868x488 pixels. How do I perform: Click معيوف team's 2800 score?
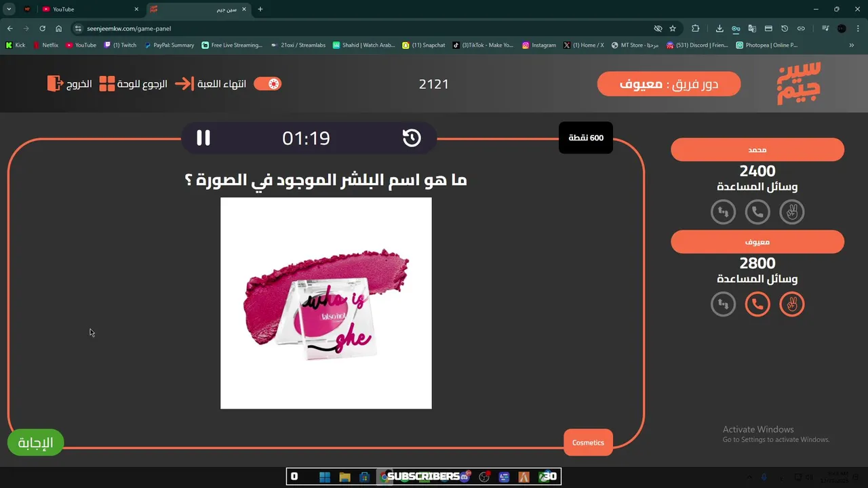point(757,263)
